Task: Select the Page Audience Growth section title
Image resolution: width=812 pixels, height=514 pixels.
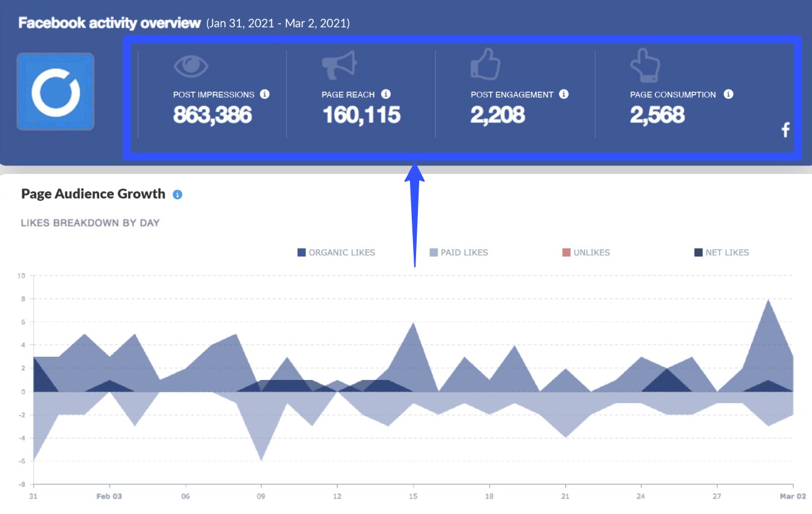Action: [92, 193]
